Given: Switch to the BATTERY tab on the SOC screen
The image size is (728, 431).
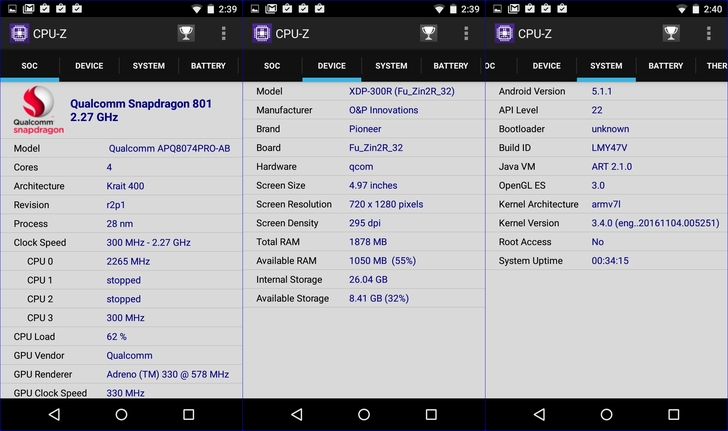Looking at the screenshot, I should 208,66.
